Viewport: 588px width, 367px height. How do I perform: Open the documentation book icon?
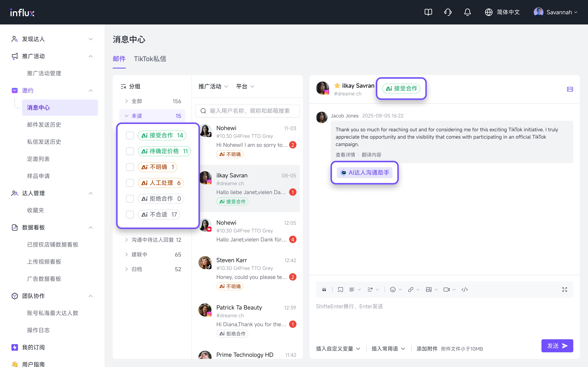(428, 12)
